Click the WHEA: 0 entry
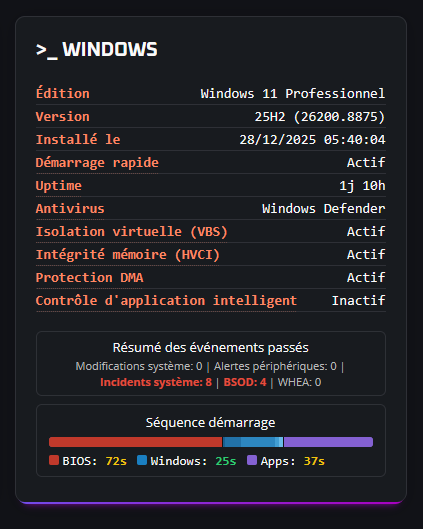The height and width of the screenshot is (529, 423). click(300, 382)
